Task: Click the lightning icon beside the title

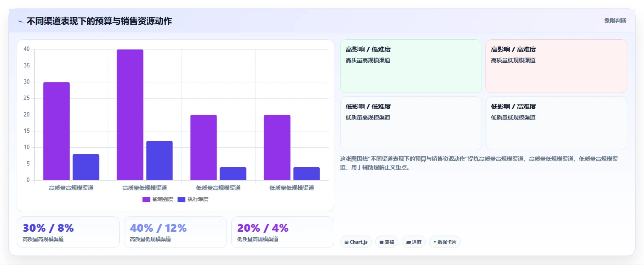Action: coord(20,21)
